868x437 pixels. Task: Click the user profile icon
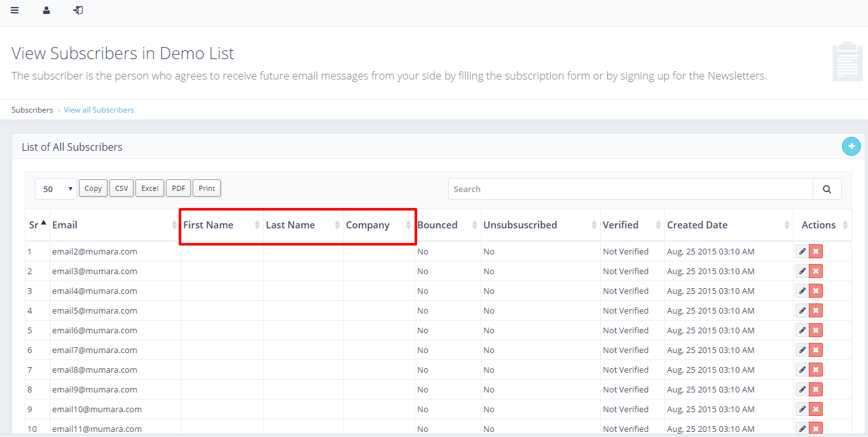(x=46, y=10)
